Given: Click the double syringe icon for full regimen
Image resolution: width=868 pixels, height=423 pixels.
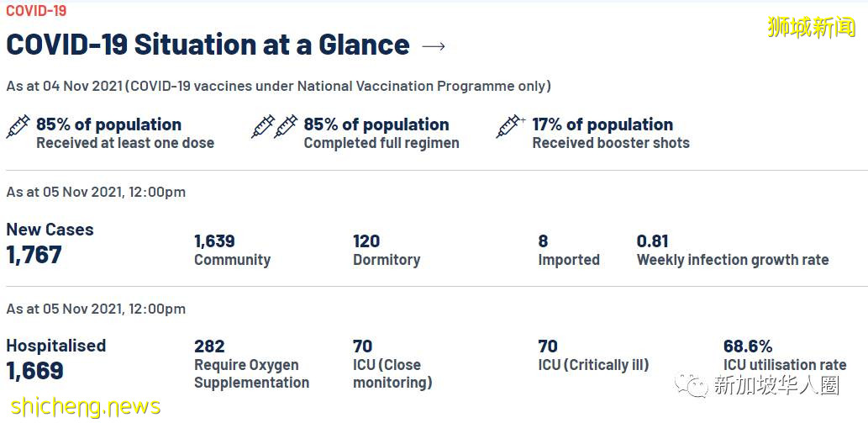Looking at the screenshot, I should click(275, 126).
